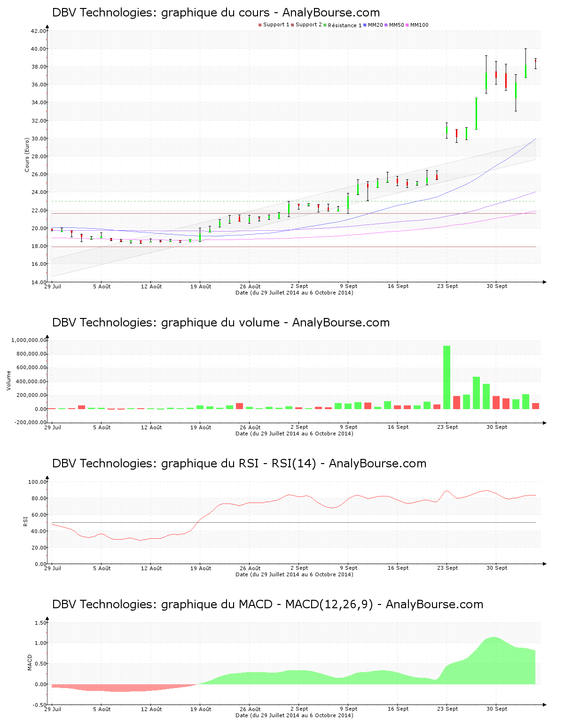This screenshot has width=564, height=728.
Task: Click the 'RSI' vertical axis label
Action: (25, 521)
